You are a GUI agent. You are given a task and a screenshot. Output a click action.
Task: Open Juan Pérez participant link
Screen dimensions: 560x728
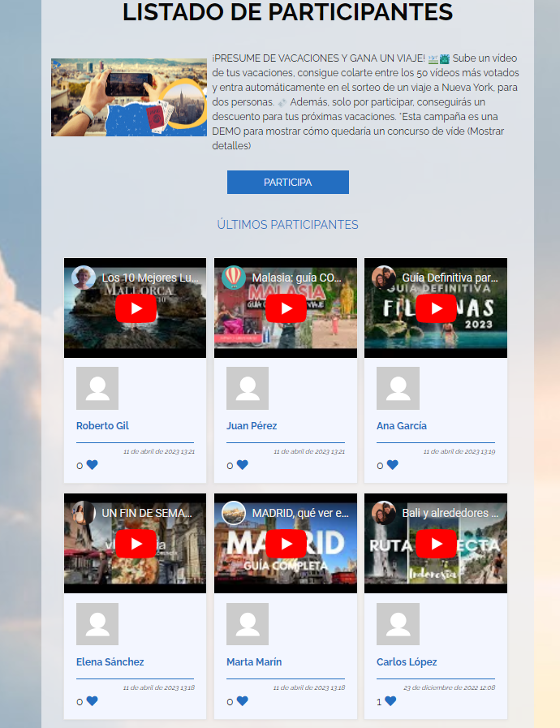[x=252, y=426]
